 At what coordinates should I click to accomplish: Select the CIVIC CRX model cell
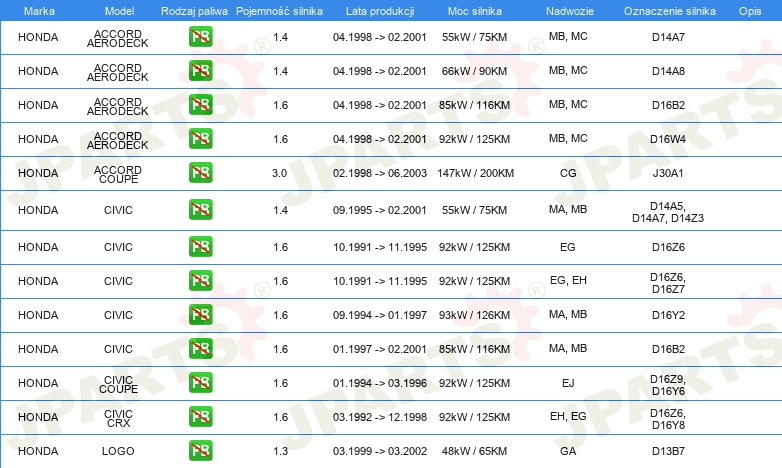pyautogui.click(x=118, y=419)
